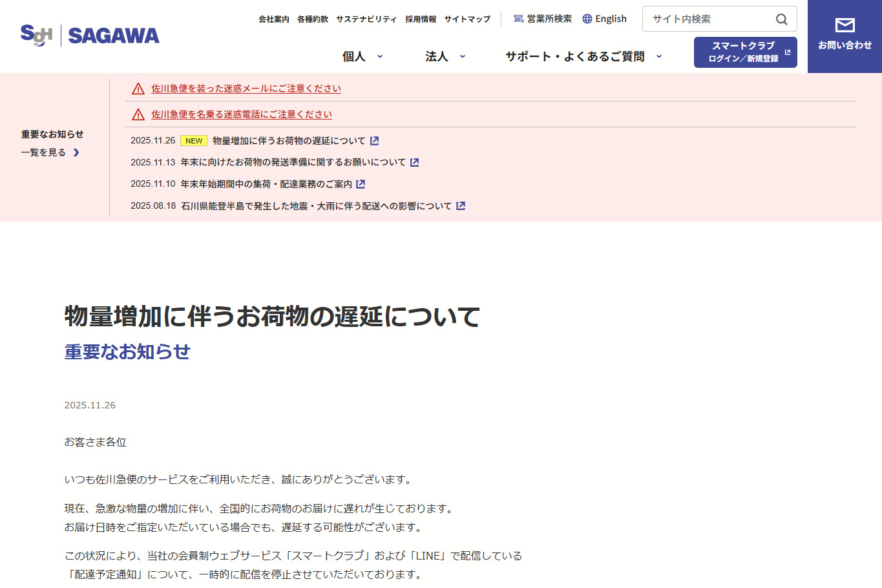The image size is (882, 588).
Task: Click the date 2025.08.18 in news list
Action: (x=153, y=206)
